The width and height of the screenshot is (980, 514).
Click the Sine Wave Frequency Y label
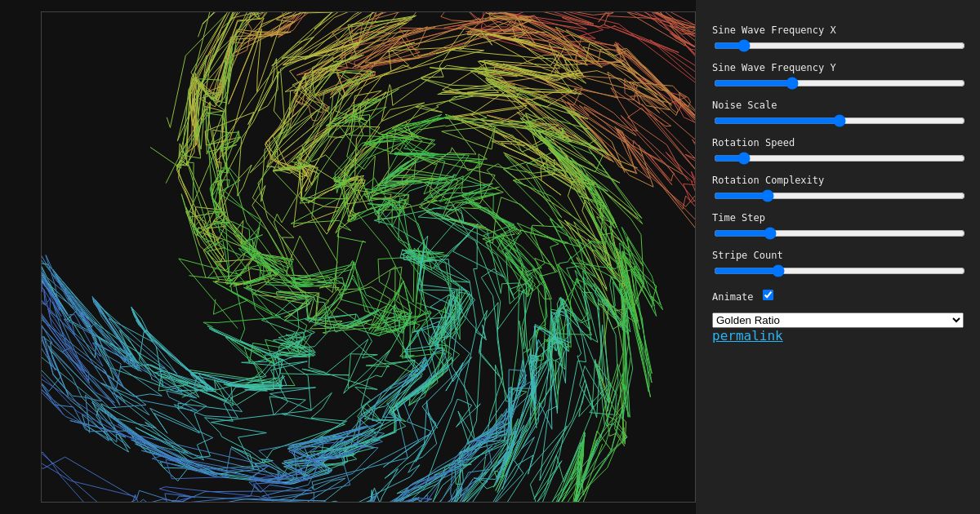point(774,68)
